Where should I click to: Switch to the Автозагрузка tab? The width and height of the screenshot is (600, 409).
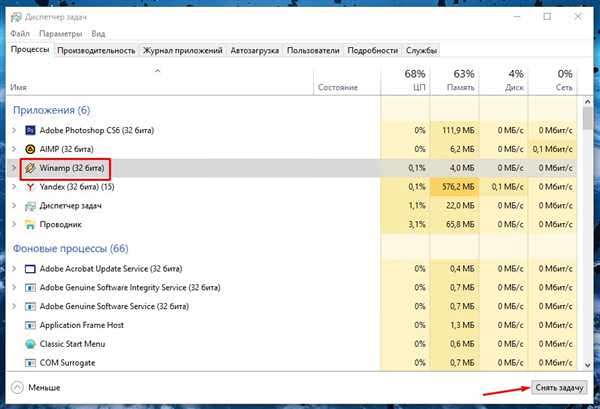tap(254, 51)
